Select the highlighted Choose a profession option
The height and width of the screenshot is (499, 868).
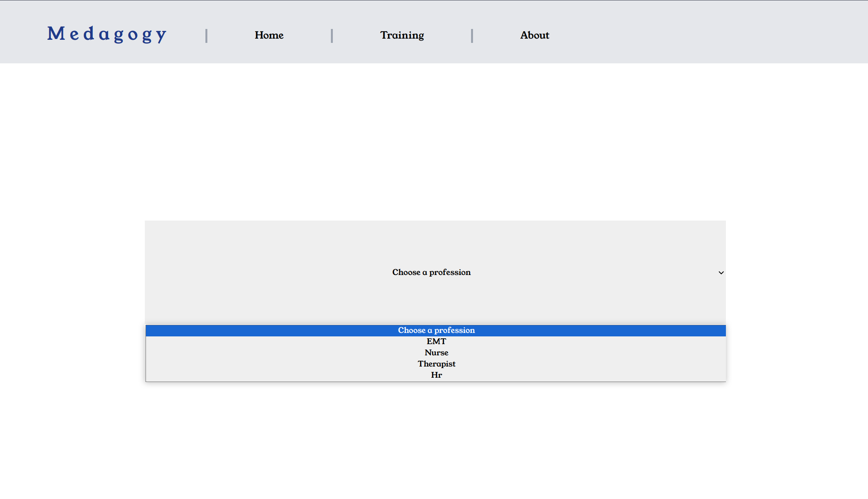click(436, 330)
